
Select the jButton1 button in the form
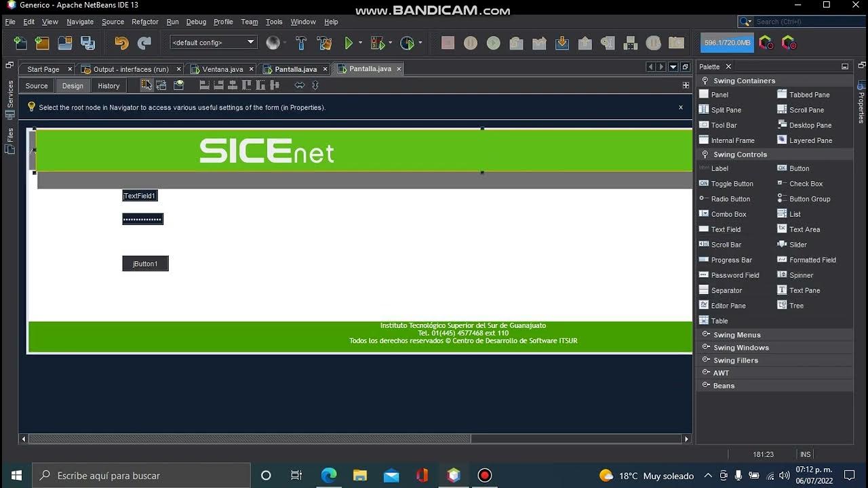(145, 264)
